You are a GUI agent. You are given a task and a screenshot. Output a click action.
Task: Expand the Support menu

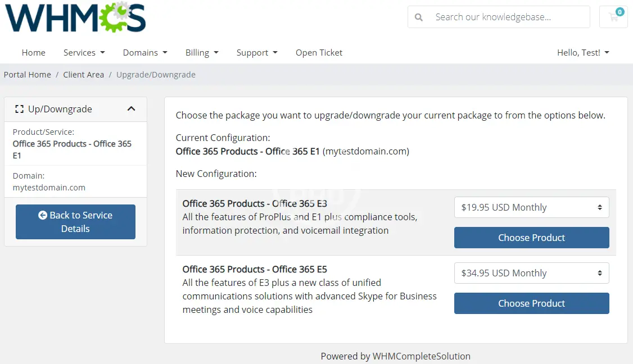pyautogui.click(x=257, y=53)
